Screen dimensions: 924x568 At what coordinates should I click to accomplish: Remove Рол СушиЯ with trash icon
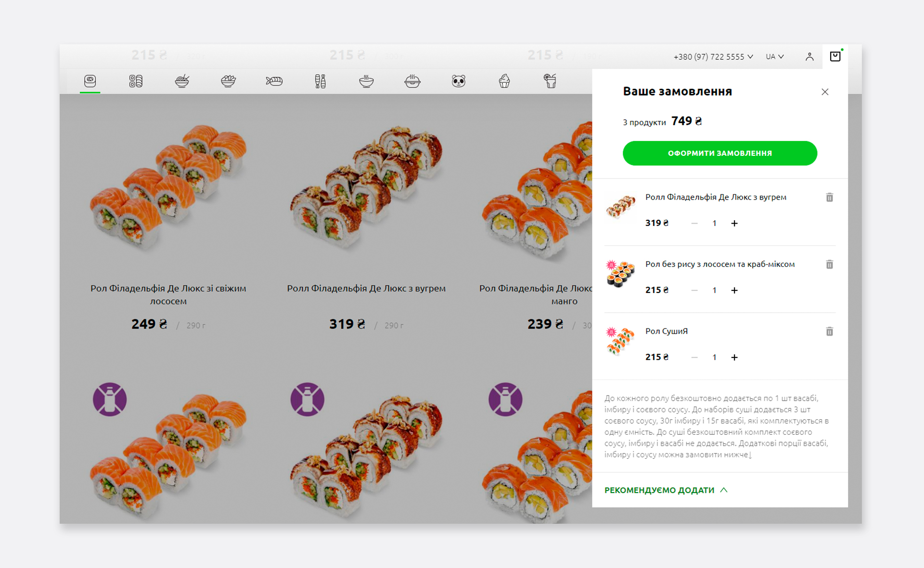[x=829, y=331]
